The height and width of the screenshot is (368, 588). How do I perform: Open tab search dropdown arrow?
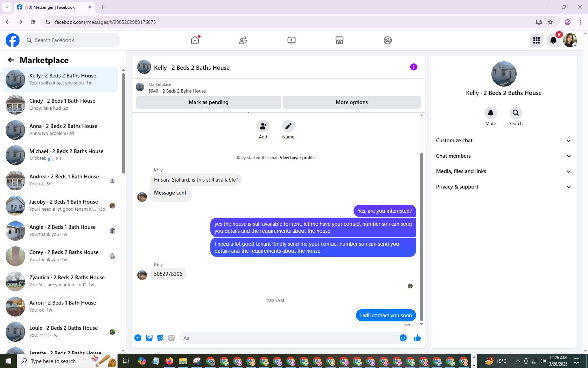point(7,7)
